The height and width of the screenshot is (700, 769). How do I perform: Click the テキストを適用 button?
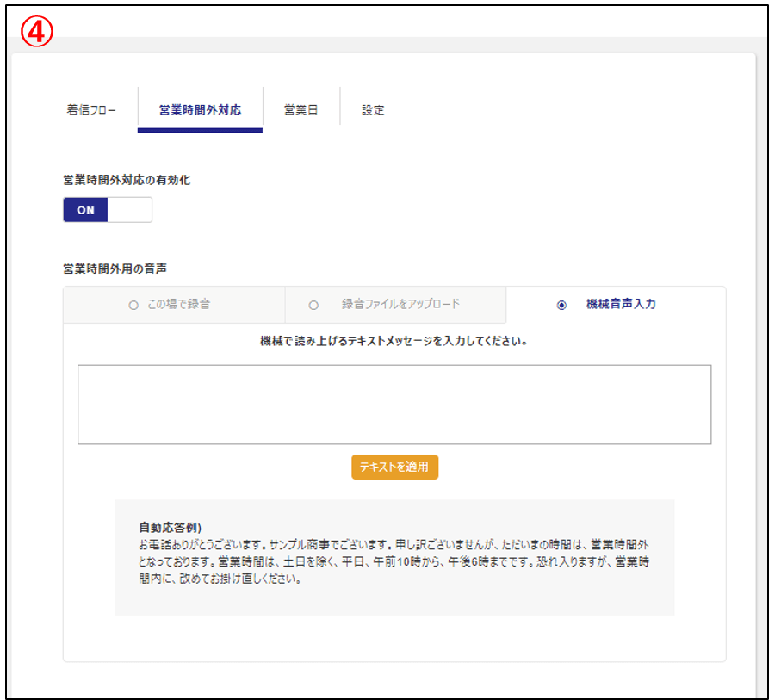point(394,468)
